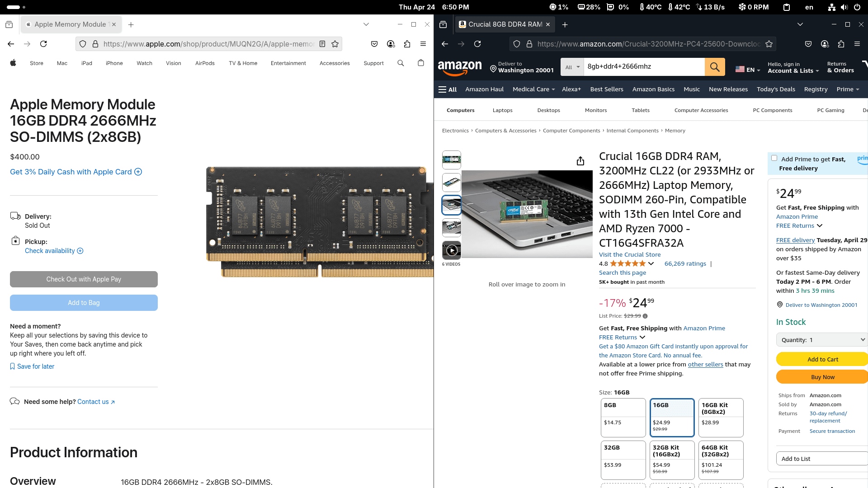This screenshot has width=868, height=488.
Task: Select the 32GB Kit (16GBx2) option
Action: 672,460
